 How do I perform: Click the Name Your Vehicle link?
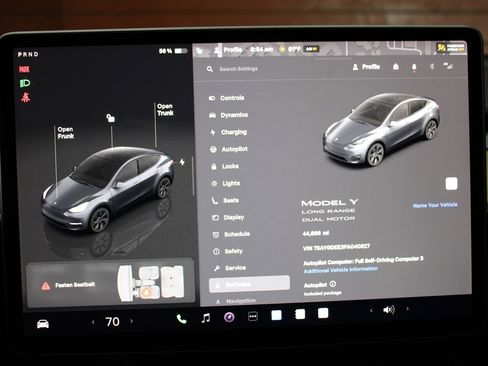coord(435,205)
